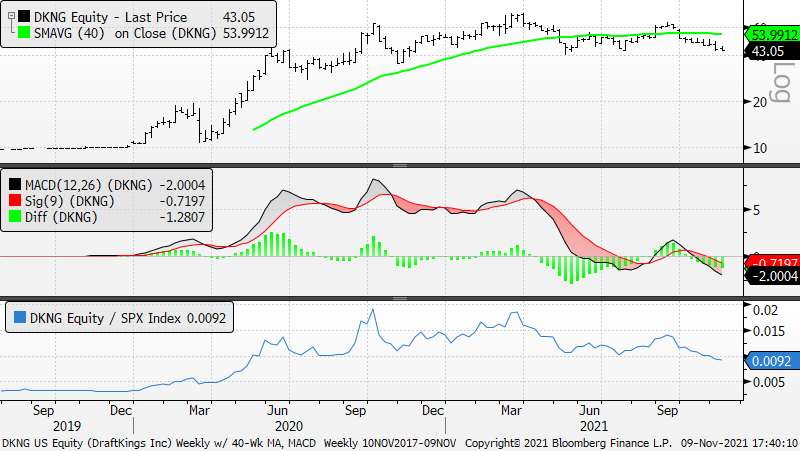Click the blue DKNG Equity / SPX Index swatch
The image size is (800, 451).
pyautogui.click(x=20, y=318)
